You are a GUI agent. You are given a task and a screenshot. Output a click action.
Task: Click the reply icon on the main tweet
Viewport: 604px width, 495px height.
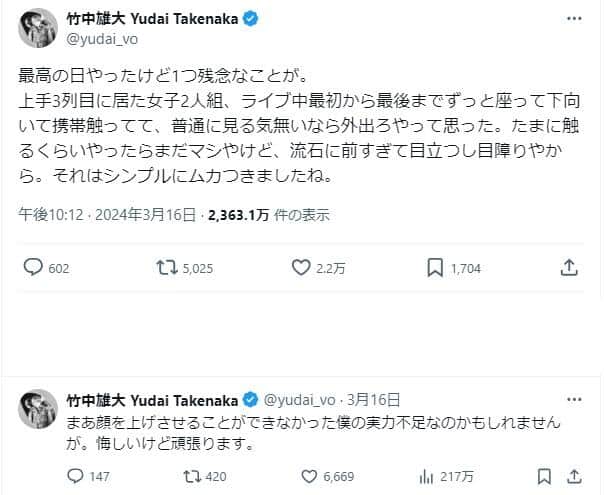pyautogui.click(x=33, y=267)
